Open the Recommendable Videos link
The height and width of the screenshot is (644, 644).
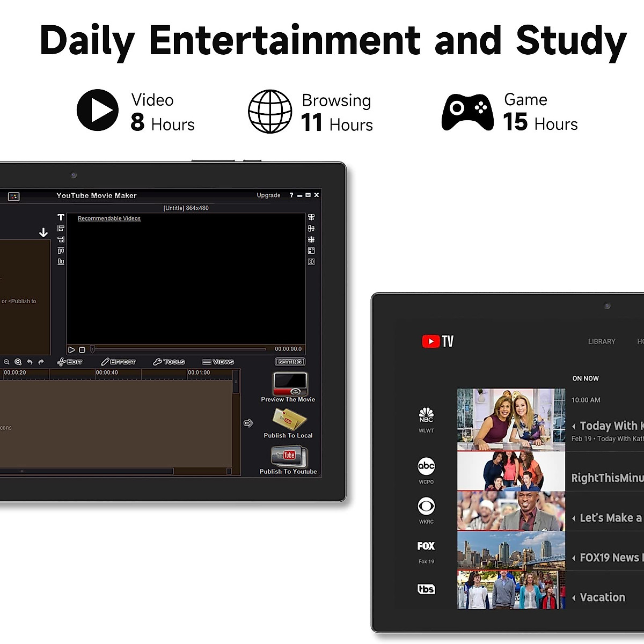(x=109, y=218)
